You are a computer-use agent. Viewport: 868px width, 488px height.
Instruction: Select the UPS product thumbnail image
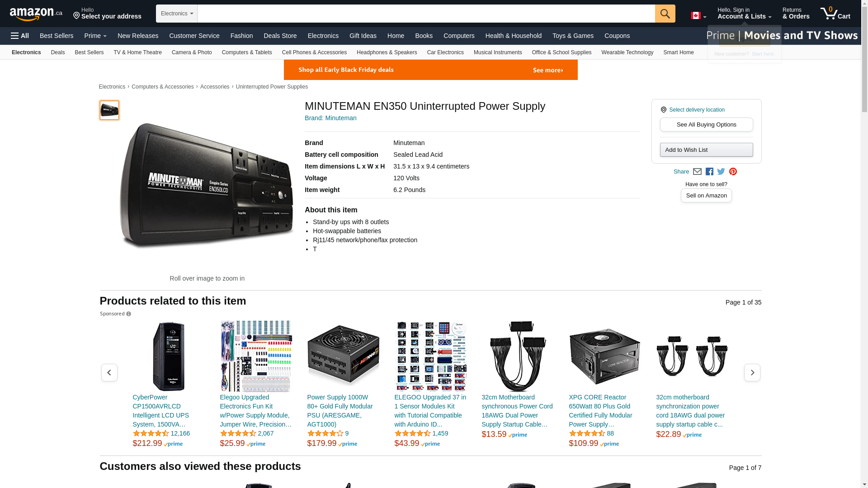click(x=109, y=110)
